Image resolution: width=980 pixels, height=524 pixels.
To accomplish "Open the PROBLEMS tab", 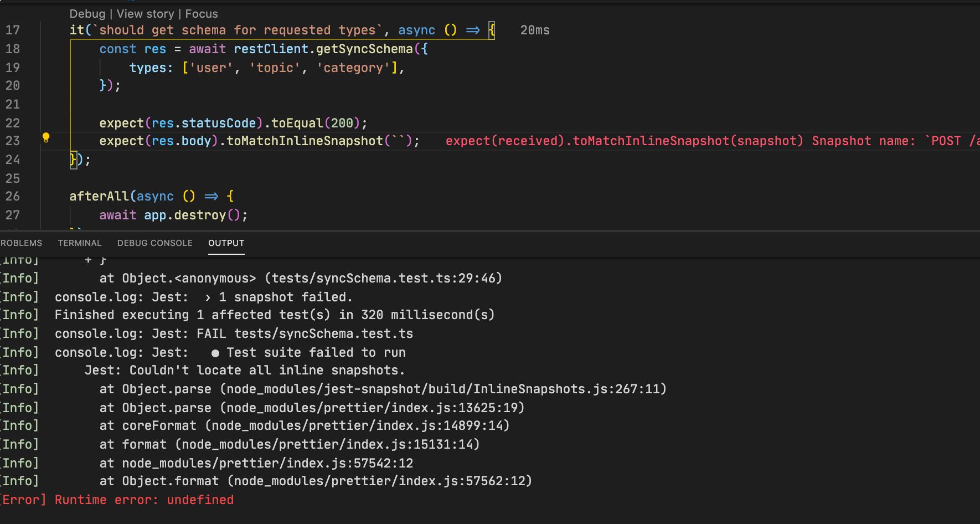I will click(x=21, y=243).
